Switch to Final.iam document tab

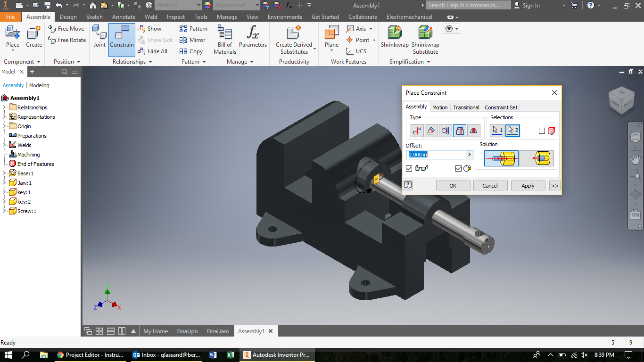218,331
